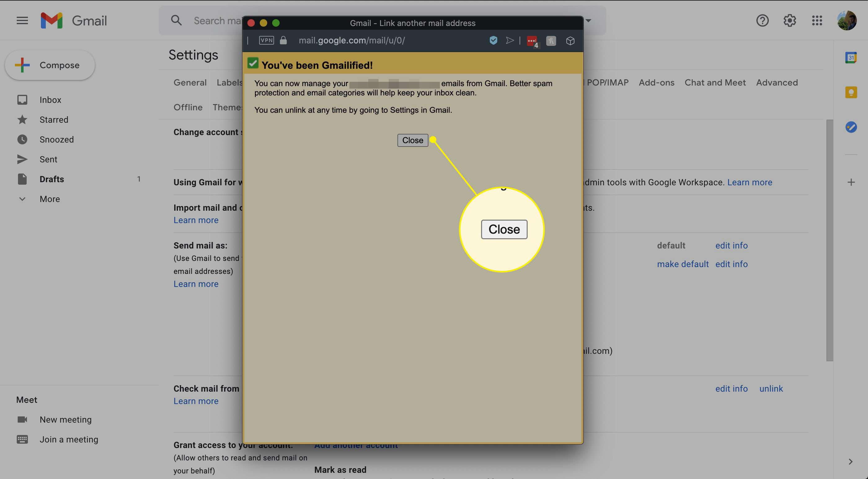The height and width of the screenshot is (479, 868).
Task: Open the Offline settings tab
Action: (188, 107)
